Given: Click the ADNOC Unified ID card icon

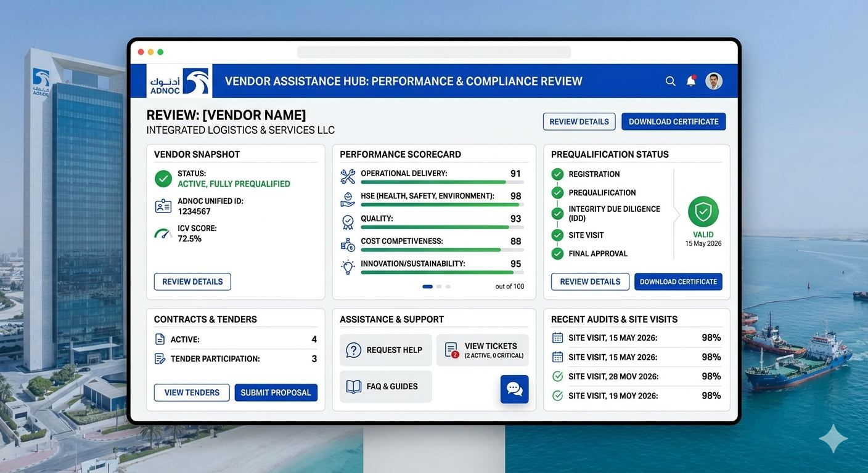Looking at the screenshot, I should [163, 206].
